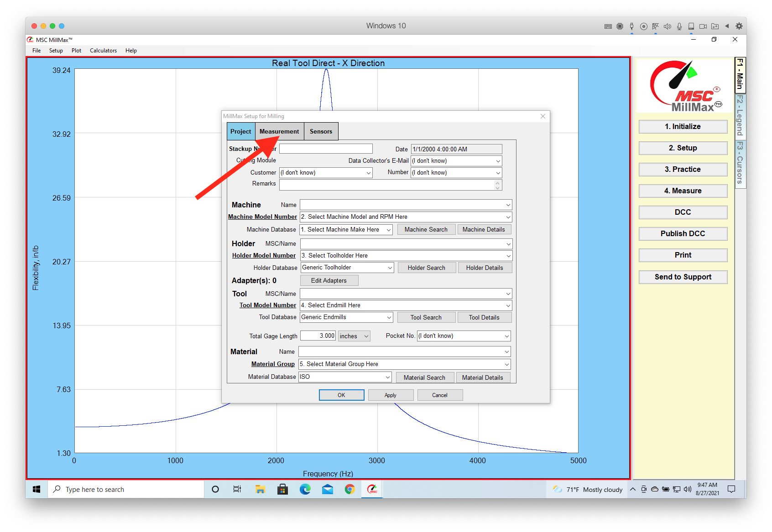This screenshot has height=532, width=772.
Task: Expand Data Collector's E-Mail dropdown
Action: click(x=498, y=161)
